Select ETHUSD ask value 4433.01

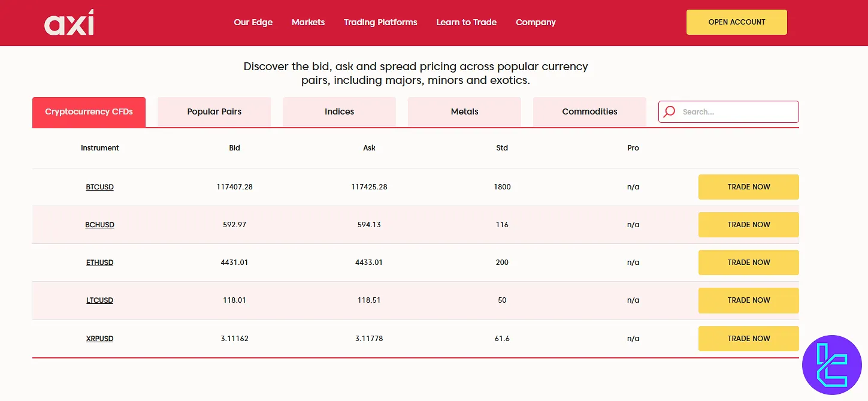[370, 263]
